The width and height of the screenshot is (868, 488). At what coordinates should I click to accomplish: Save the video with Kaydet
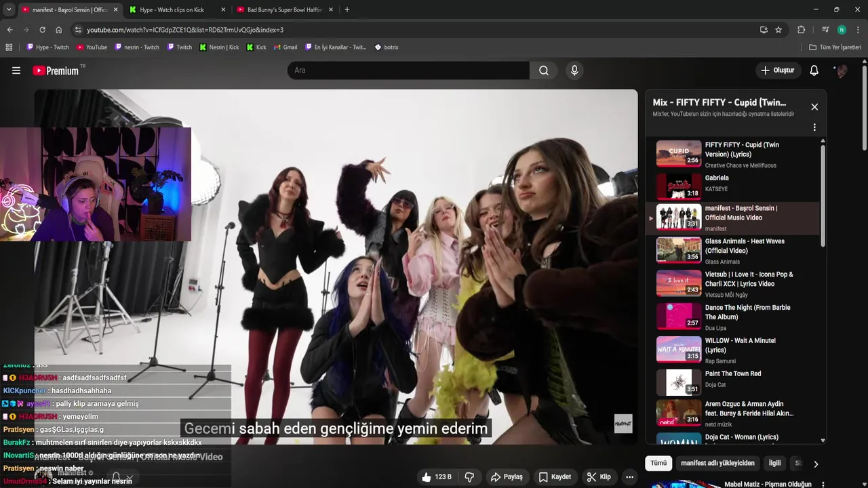[x=555, y=477]
